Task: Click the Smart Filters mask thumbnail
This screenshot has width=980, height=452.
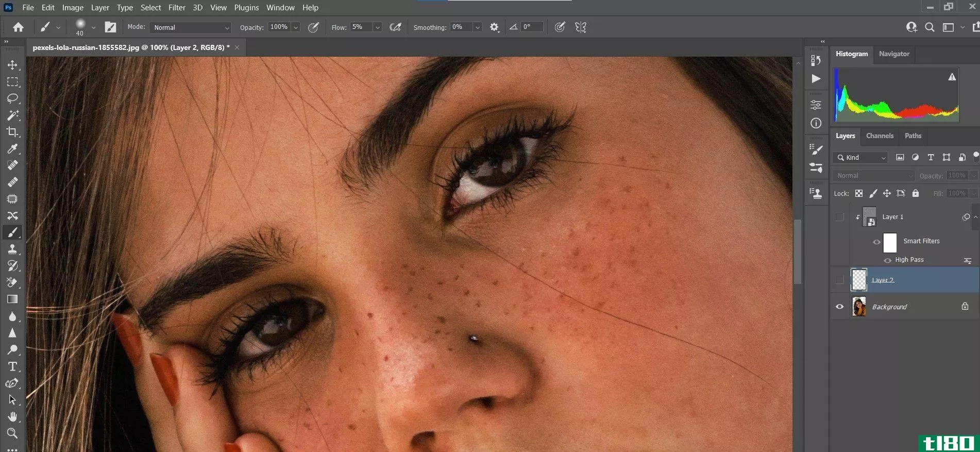Action: pos(890,242)
